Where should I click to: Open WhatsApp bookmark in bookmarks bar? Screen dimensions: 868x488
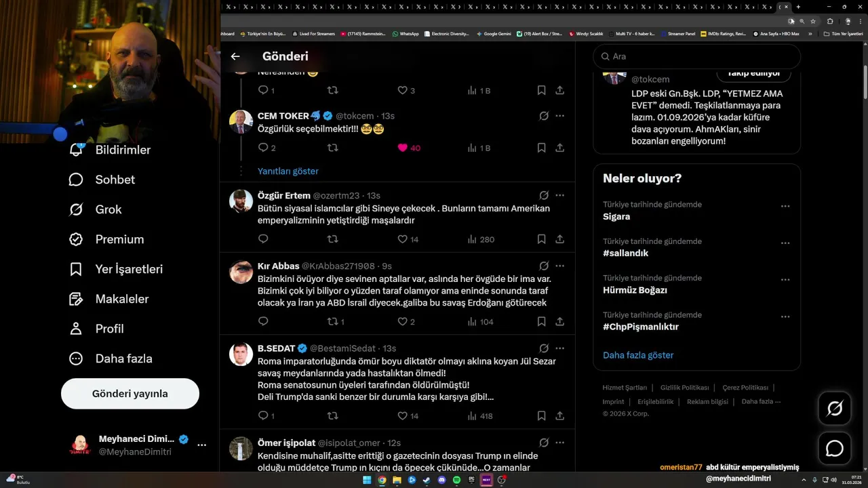point(406,33)
